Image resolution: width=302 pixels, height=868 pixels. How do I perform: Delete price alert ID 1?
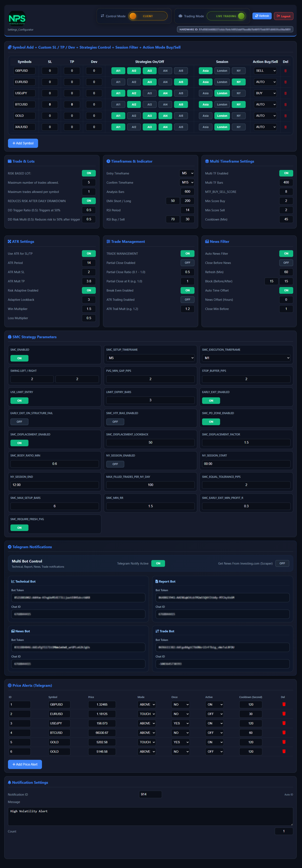(284, 704)
